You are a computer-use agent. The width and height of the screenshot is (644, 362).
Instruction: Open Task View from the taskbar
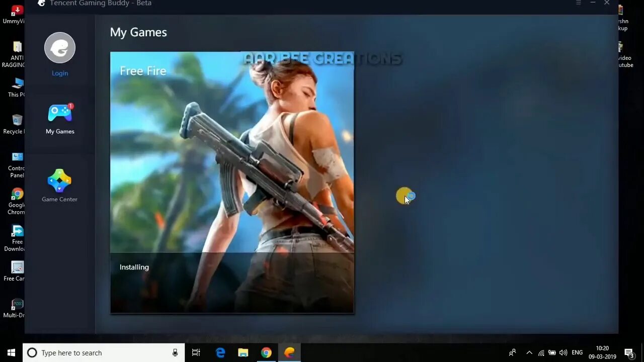196,352
